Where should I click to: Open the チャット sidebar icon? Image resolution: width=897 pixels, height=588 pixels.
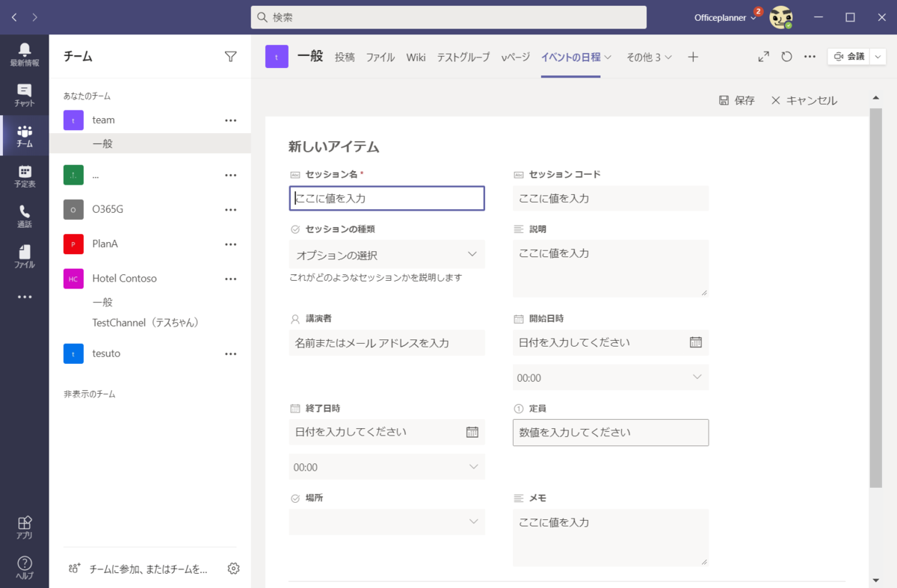tap(25, 95)
